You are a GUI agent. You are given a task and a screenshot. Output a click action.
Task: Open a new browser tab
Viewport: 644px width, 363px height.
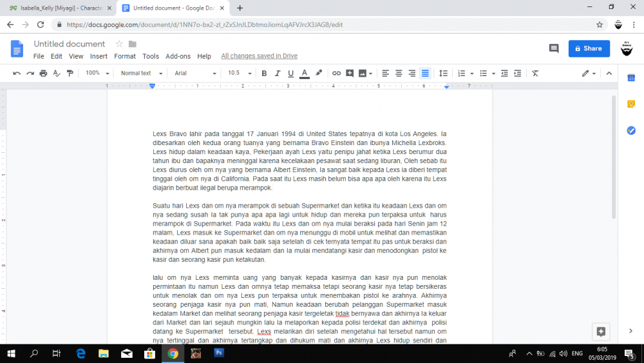click(x=240, y=8)
